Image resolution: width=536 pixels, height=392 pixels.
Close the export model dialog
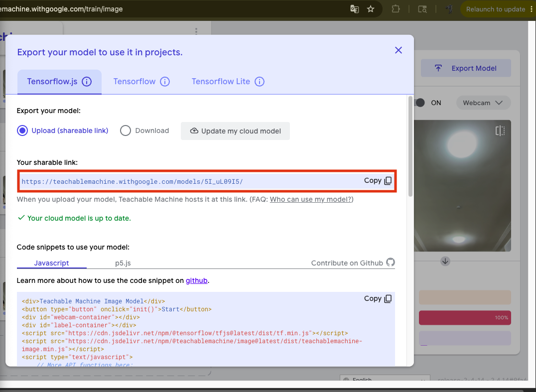pos(398,50)
